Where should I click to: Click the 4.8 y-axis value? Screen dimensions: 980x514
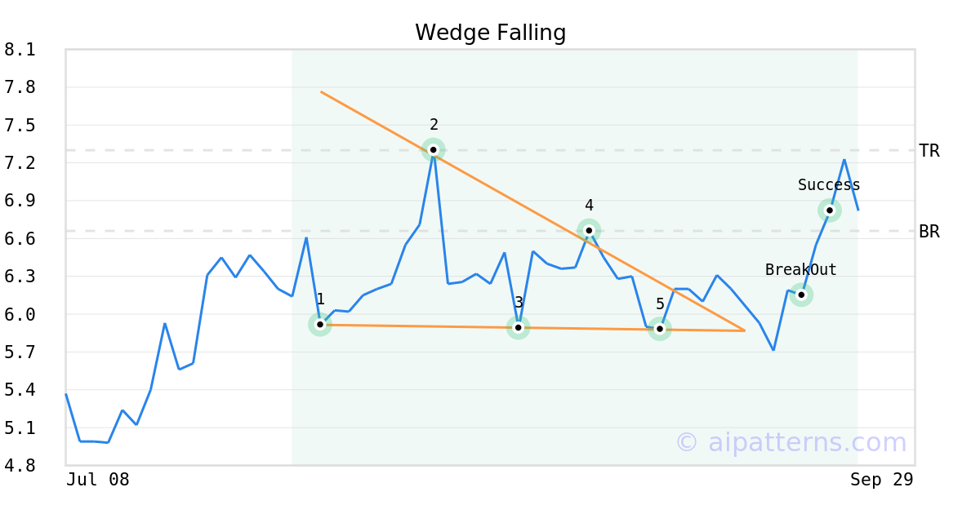(x=20, y=466)
